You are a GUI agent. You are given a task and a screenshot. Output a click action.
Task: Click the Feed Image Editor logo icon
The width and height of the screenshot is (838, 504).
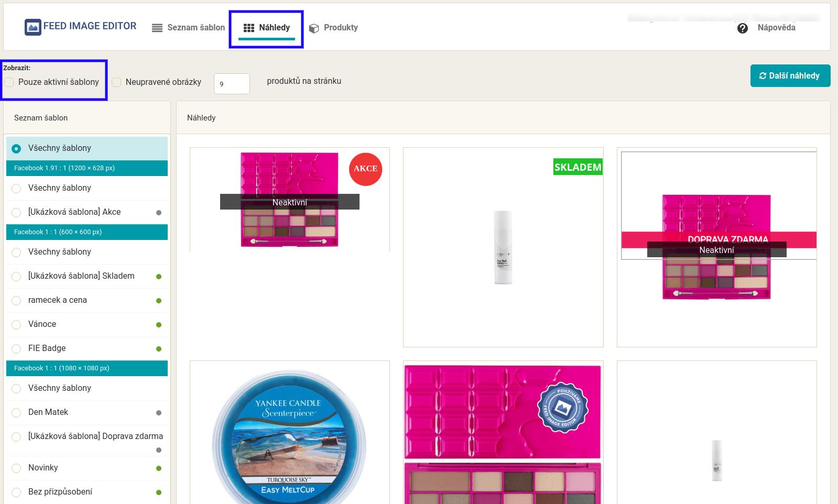tap(32, 27)
